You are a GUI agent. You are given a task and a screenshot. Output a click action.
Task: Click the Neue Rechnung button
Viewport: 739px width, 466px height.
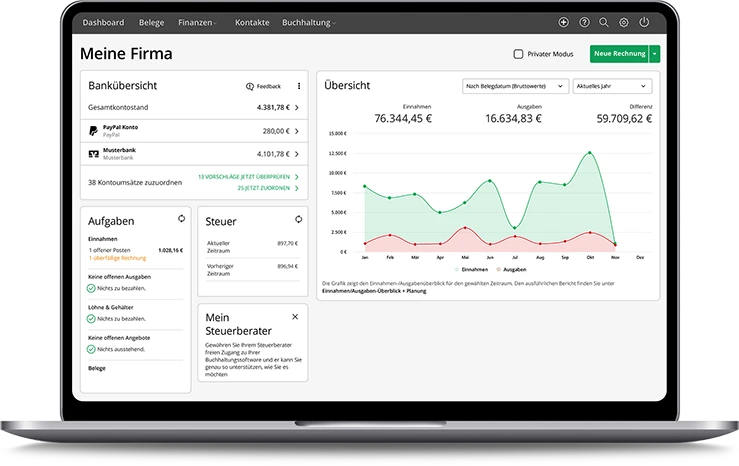[618, 54]
